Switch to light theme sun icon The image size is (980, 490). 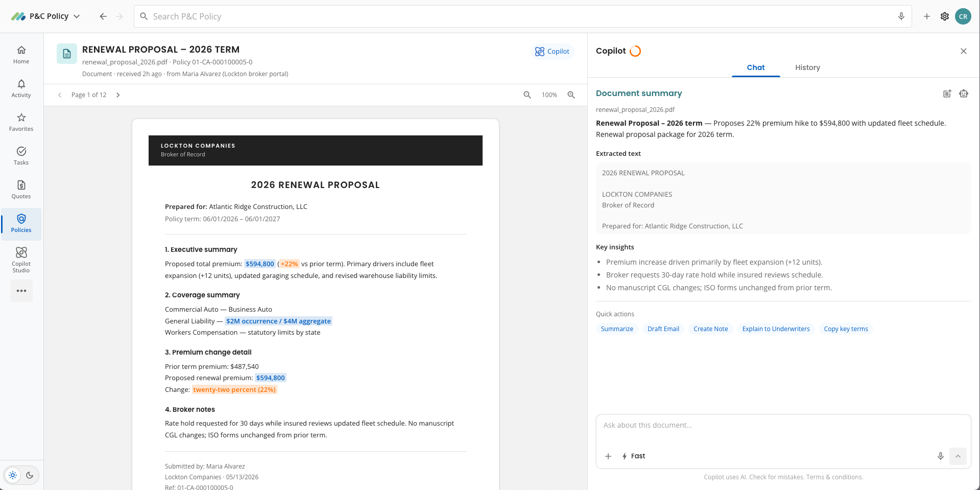[13, 475]
